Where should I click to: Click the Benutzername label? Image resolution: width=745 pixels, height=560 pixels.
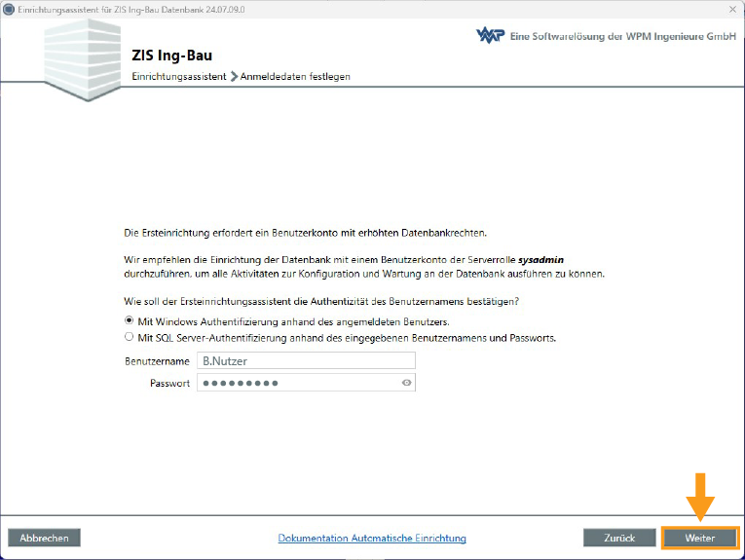(x=157, y=361)
